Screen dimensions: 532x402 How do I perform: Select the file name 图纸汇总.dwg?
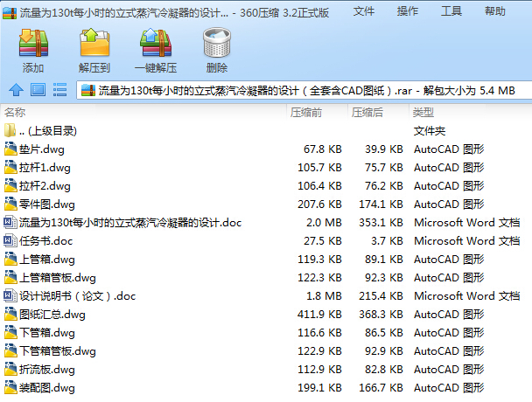coord(52,315)
